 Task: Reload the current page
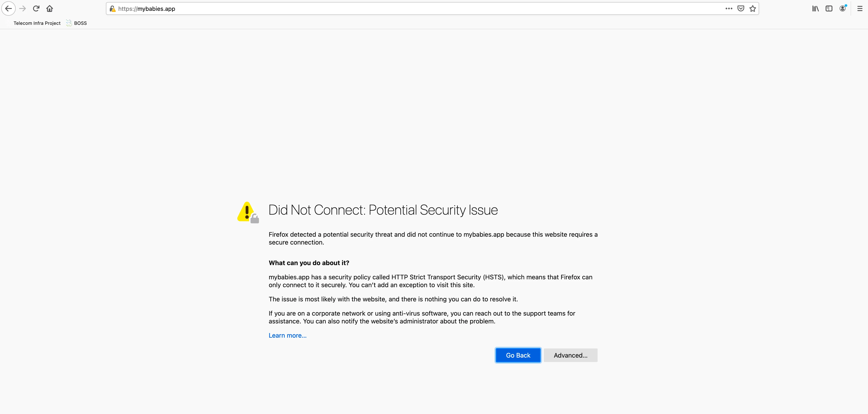pyautogui.click(x=36, y=9)
